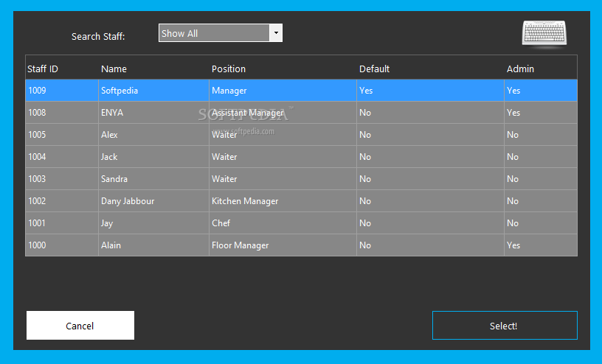
Task: Select staff ID 1002 cell
Action: click(x=62, y=201)
